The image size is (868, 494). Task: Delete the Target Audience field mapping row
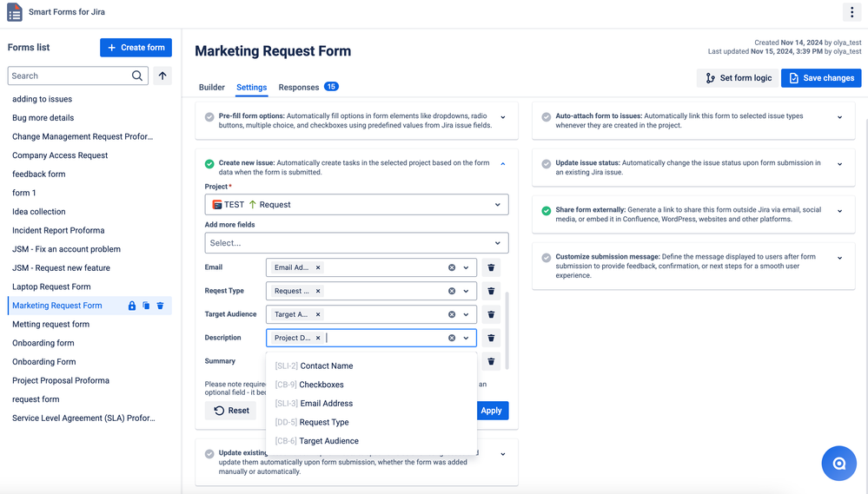491,314
